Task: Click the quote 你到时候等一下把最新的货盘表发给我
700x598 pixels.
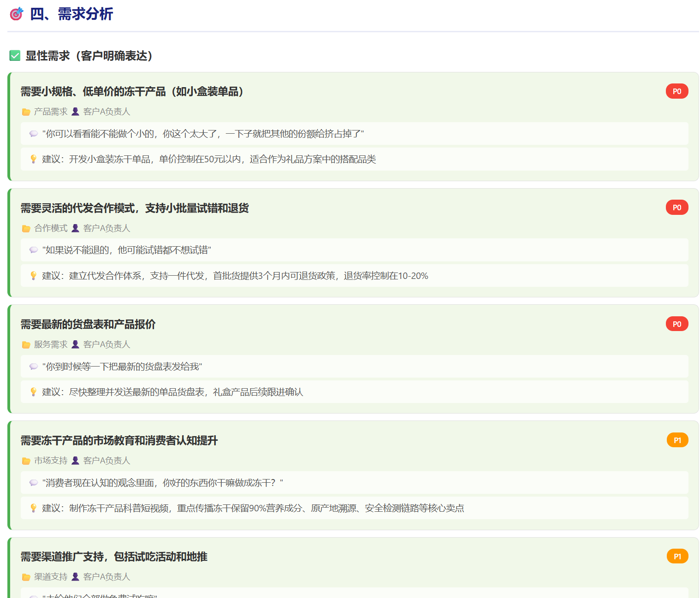Action: pyautogui.click(x=122, y=367)
